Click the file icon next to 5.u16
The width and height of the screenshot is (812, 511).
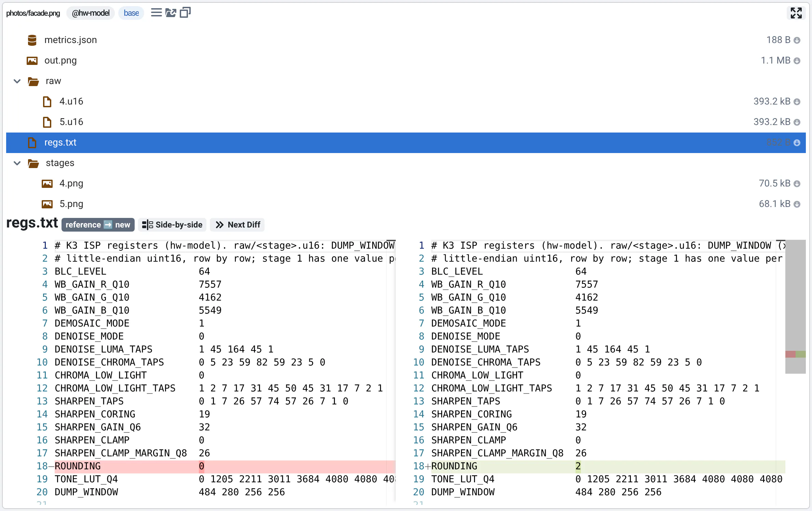point(47,122)
